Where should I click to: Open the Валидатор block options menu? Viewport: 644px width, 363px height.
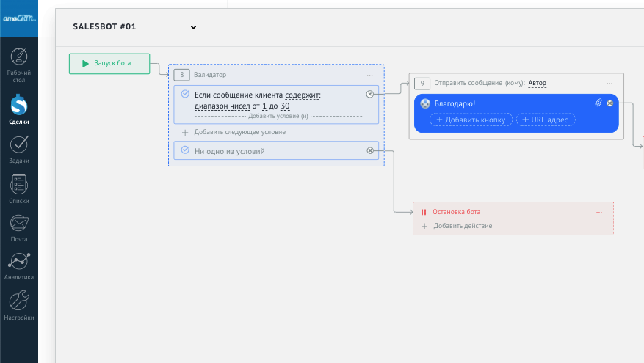(370, 75)
